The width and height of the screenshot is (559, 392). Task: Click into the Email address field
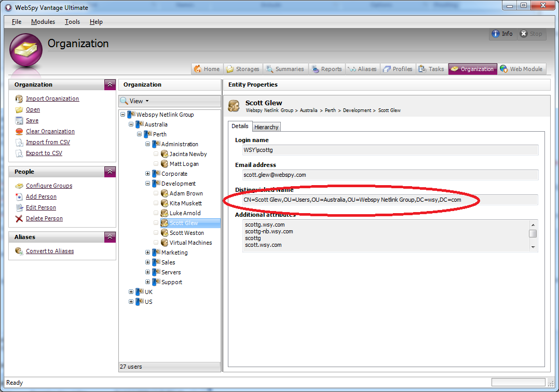[x=390, y=175]
